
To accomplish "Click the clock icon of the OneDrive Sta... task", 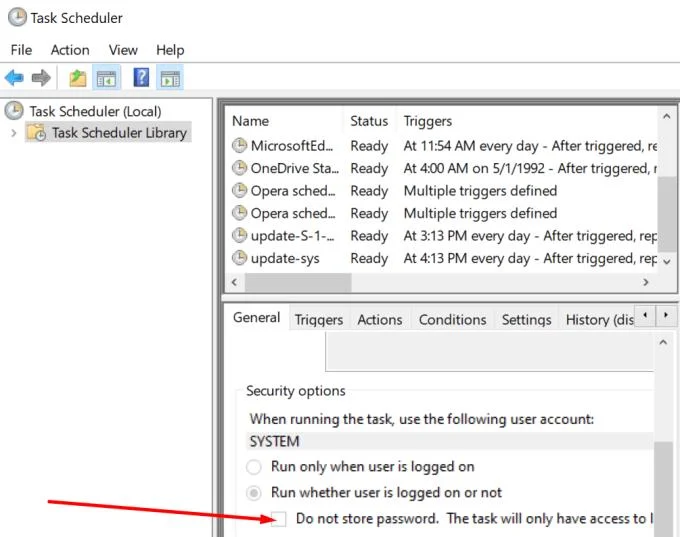I will pyautogui.click(x=239, y=168).
